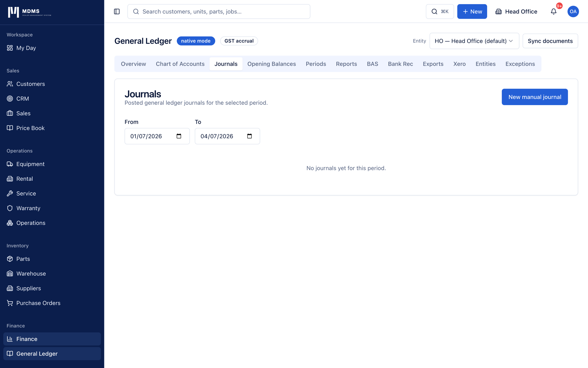Select the Journals tab
Image resolution: width=588 pixels, height=368 pixels.
click(226, 64)
